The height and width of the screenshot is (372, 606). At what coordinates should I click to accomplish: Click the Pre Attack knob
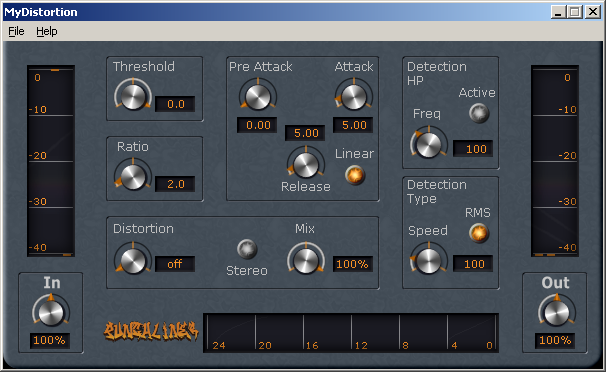[258, 97]
